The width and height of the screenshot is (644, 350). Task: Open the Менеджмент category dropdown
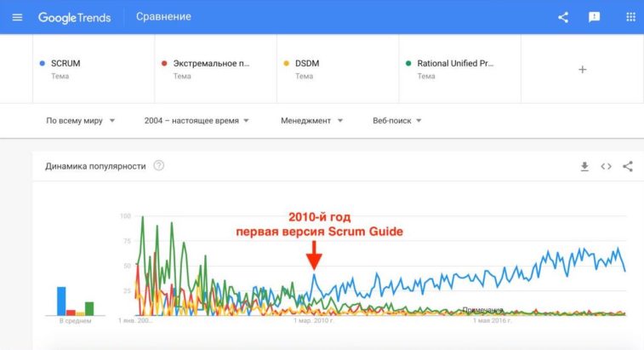[x=312, y=121]
